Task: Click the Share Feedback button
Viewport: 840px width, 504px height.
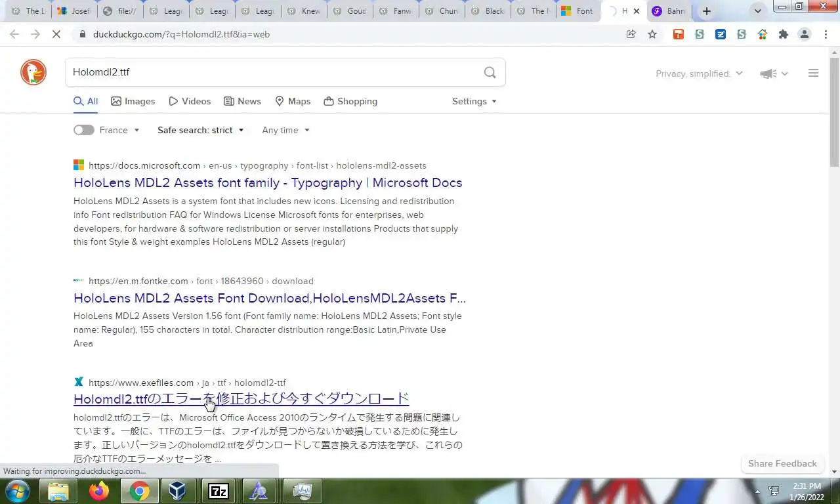Action: pyautogui.click(x=782, y=463)
